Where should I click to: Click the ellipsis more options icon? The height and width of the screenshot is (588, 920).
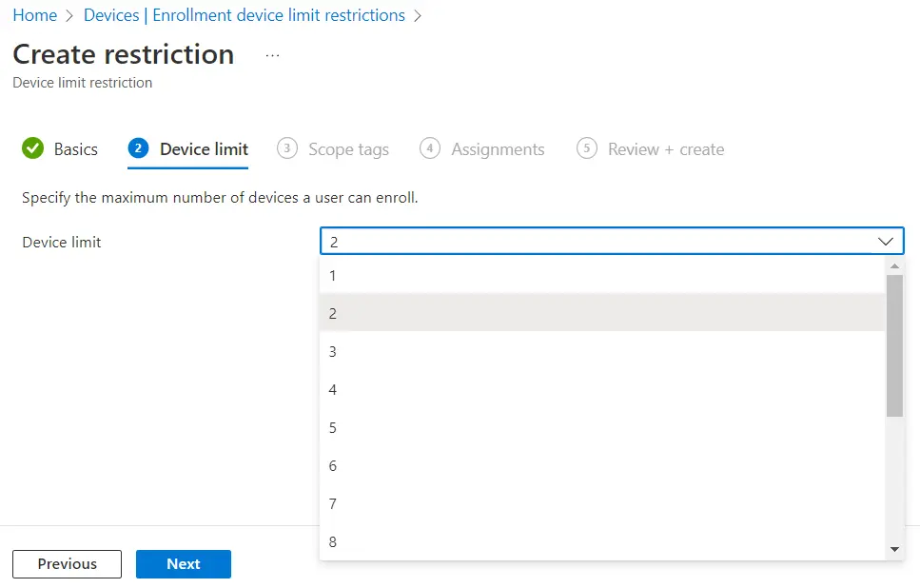point(273,55)
